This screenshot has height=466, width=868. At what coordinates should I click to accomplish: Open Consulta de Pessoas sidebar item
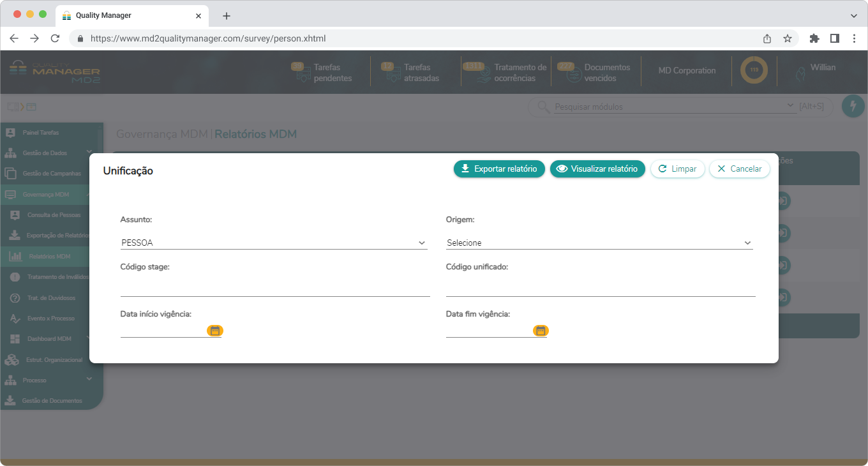click(54, 215)
